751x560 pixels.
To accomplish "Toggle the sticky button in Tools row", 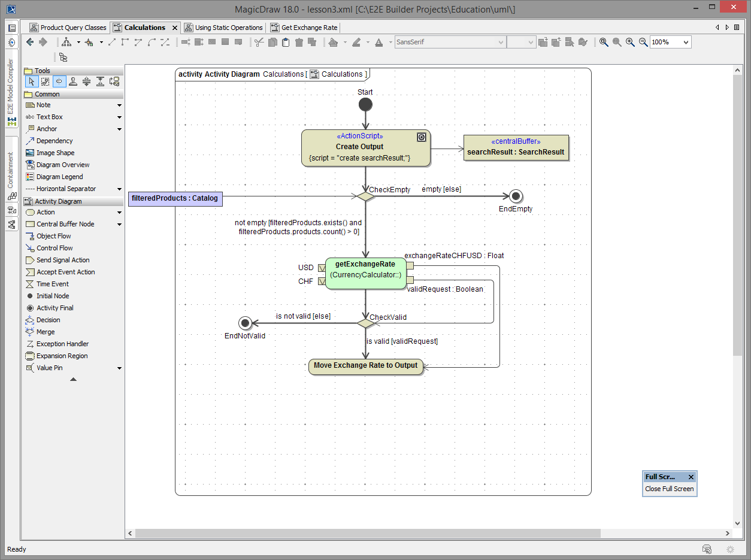I will pyautogui.click(x=59, y=81).
